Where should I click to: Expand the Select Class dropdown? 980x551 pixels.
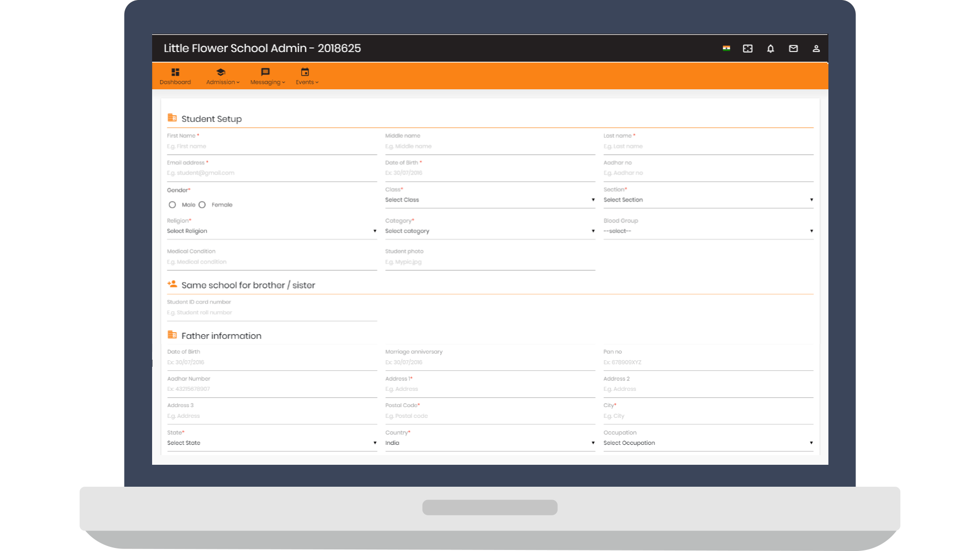pos(489,200)
